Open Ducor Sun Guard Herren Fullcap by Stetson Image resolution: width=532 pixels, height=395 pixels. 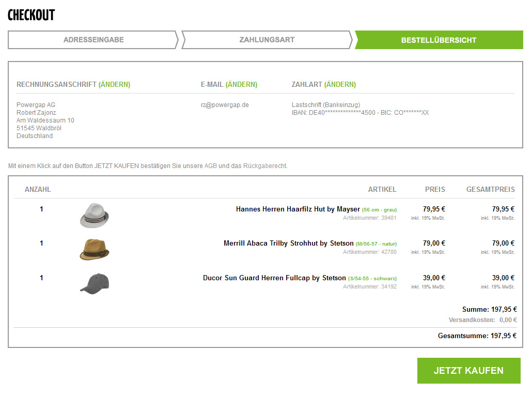[x=274, y=278]
